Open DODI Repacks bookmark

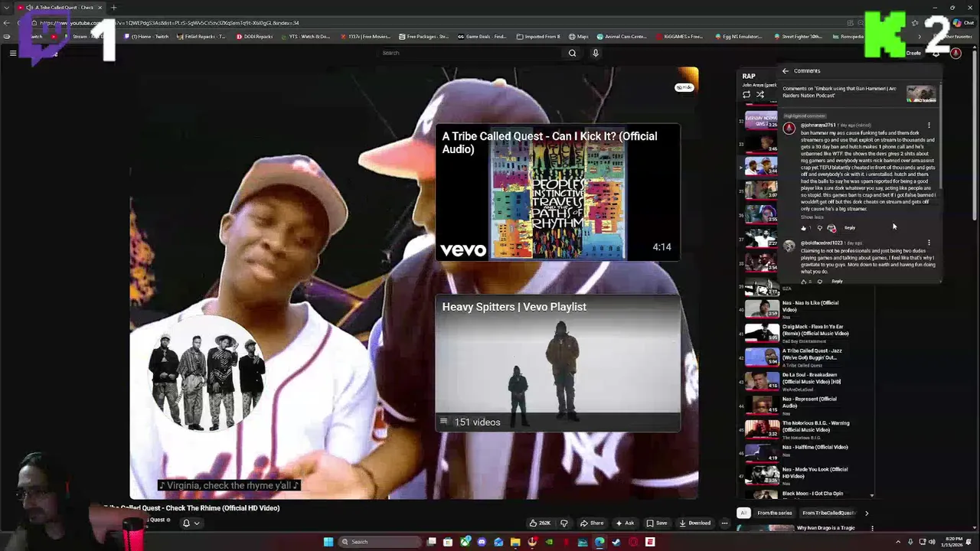point(255,37)
